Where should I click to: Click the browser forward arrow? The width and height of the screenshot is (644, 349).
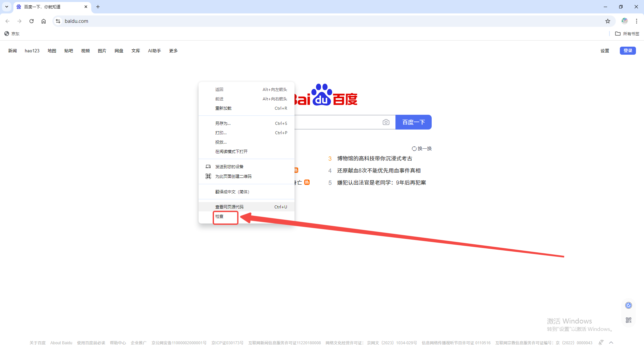click(19, 21)
